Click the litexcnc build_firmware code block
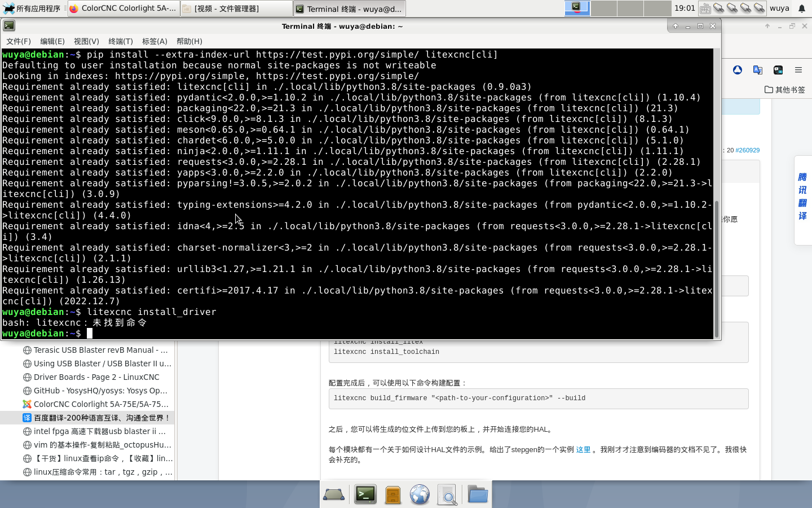 pos(539,398)
